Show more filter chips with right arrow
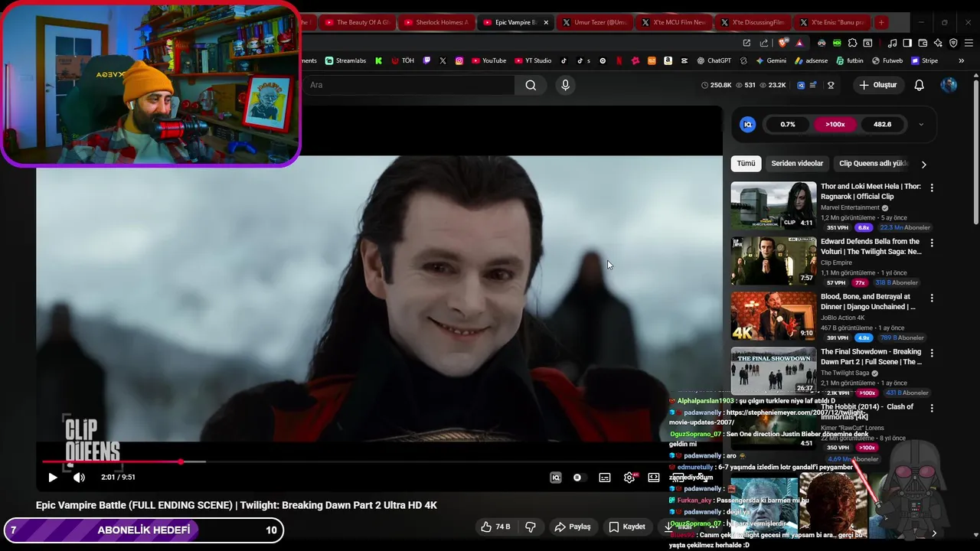Screen dimensions: 980x551 click(923, 164)
